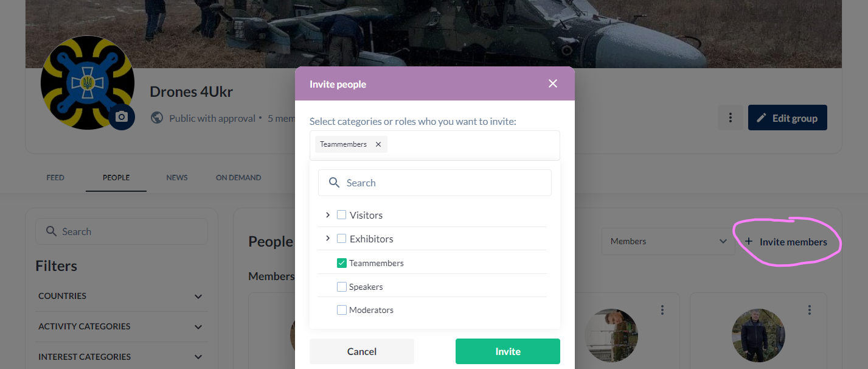Open three-dot menu on last member card

point(810,310)
